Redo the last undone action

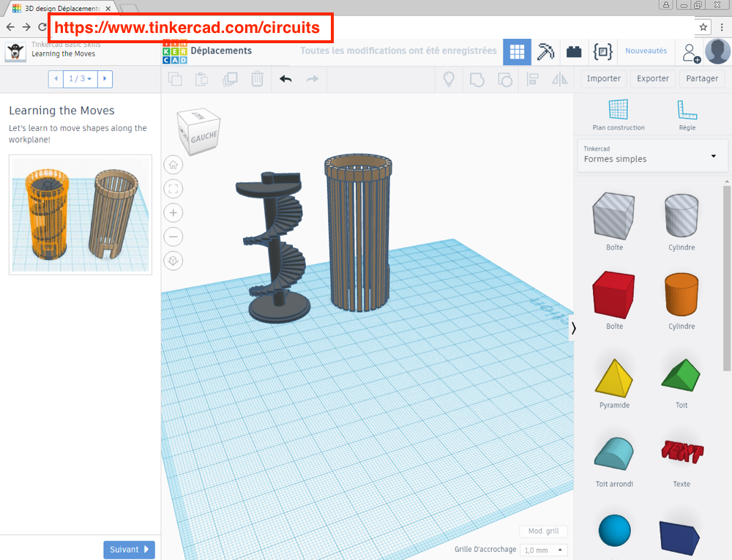pyautogui.click(x=313, y=79)
